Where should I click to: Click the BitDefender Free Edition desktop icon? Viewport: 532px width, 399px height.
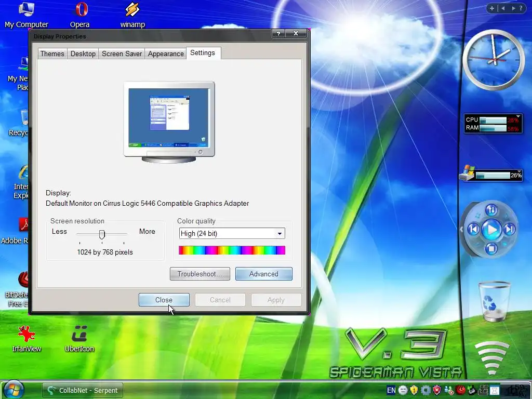(x=16, y=289)
